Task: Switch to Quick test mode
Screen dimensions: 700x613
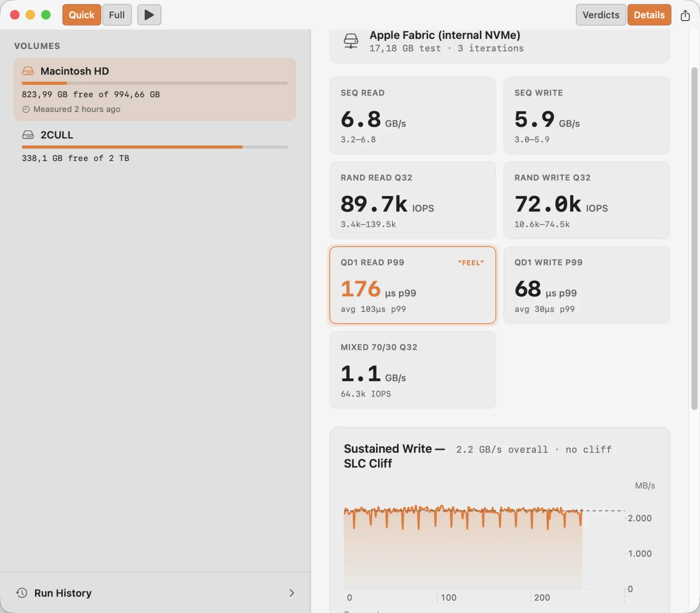Action: point(82,15)
